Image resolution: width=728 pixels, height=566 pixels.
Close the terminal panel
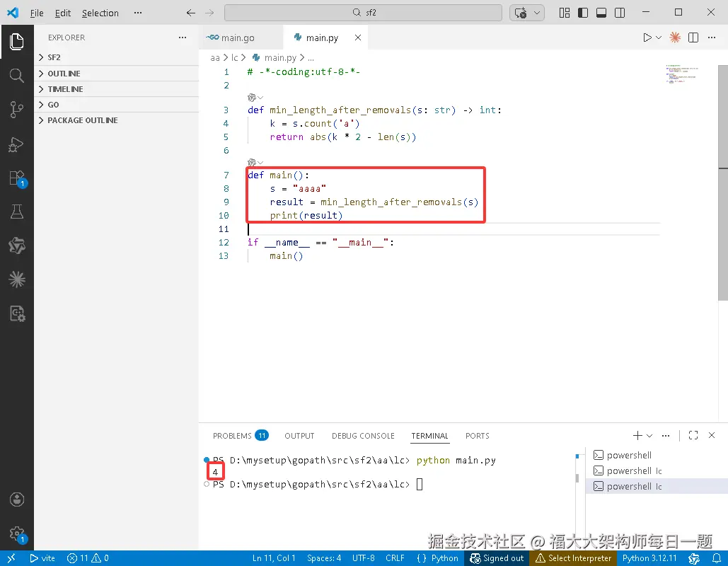712,436
